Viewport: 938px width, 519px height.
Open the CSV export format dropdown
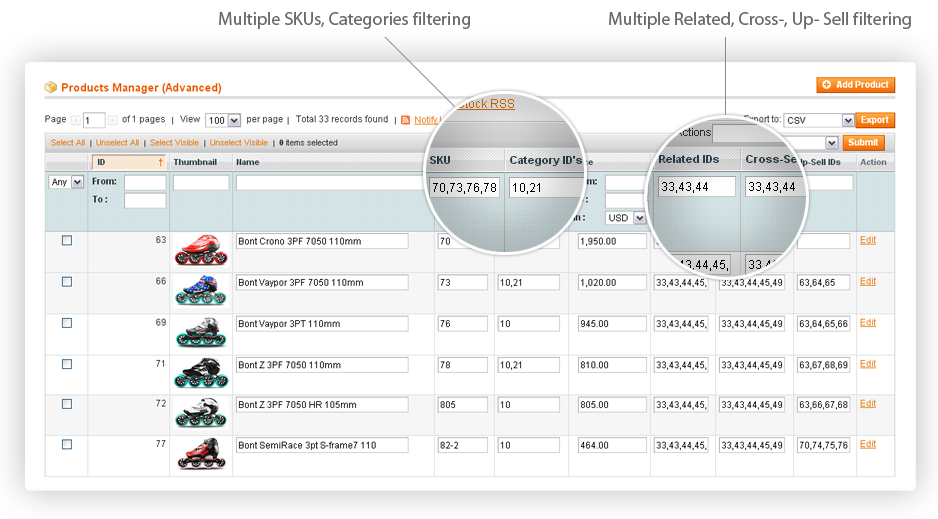click(818, 120)
